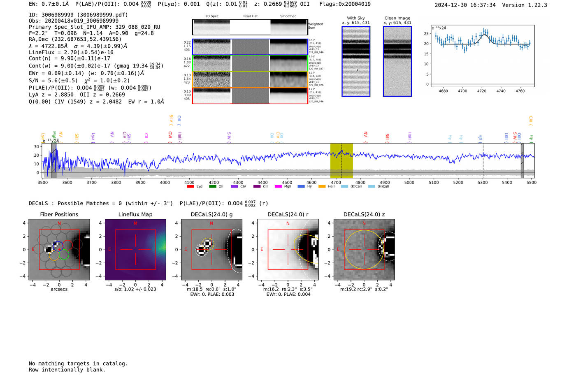Click the yellow highlighted emission line region
The width and height of the screenshot is (576, 392).
(341, 160)
